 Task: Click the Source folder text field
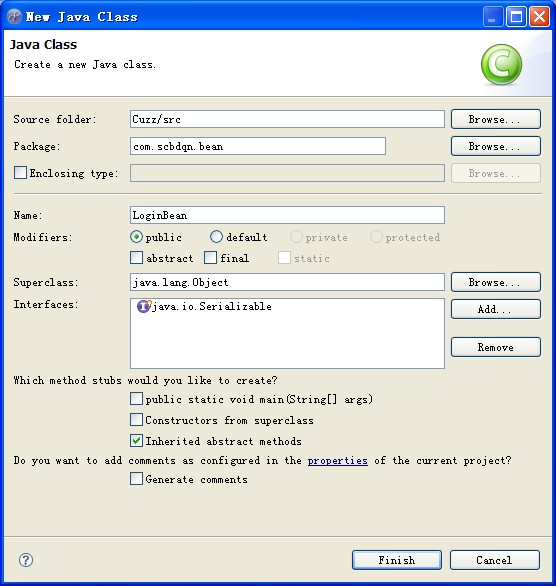[287, 119]
